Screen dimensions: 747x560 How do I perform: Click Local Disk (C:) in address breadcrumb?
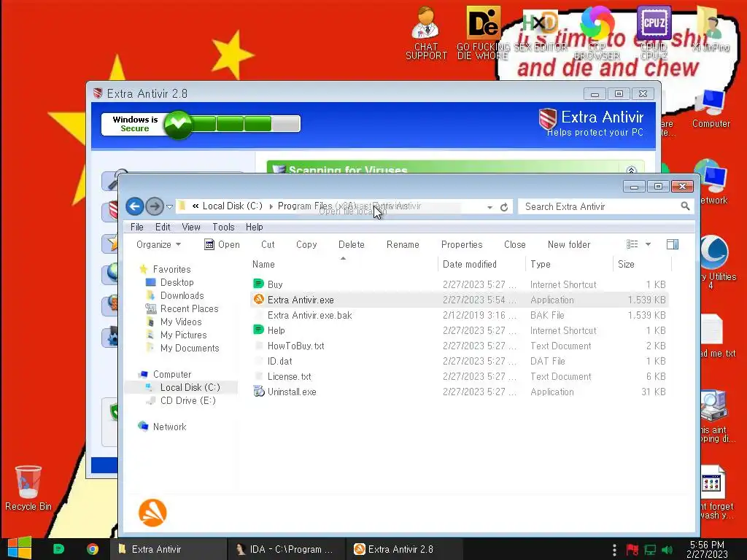click(233, 206)
